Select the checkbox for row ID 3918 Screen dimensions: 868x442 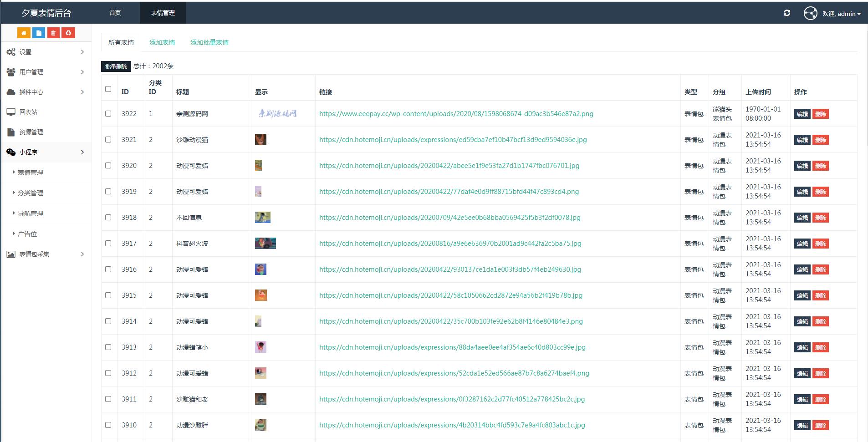[108, 218]
